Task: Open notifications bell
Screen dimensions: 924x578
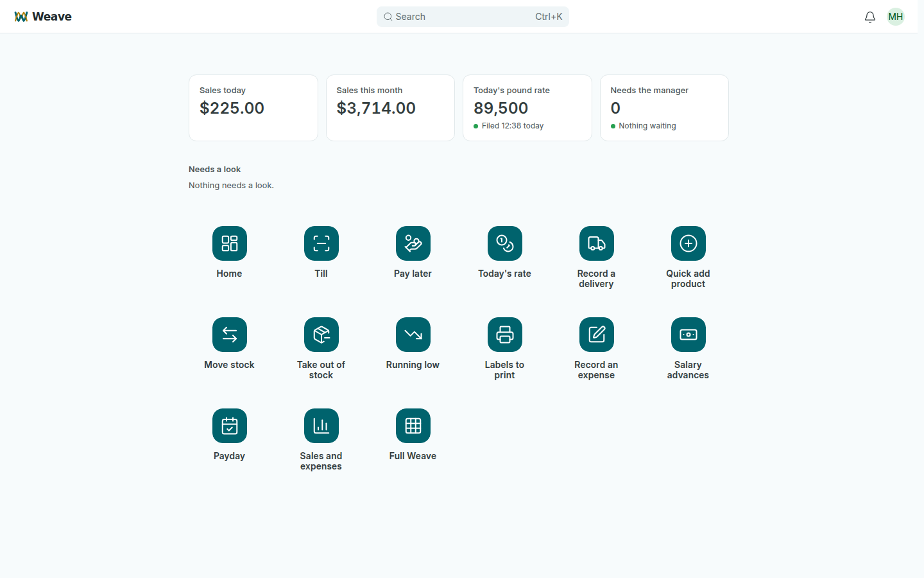Action: click(870, 17)
